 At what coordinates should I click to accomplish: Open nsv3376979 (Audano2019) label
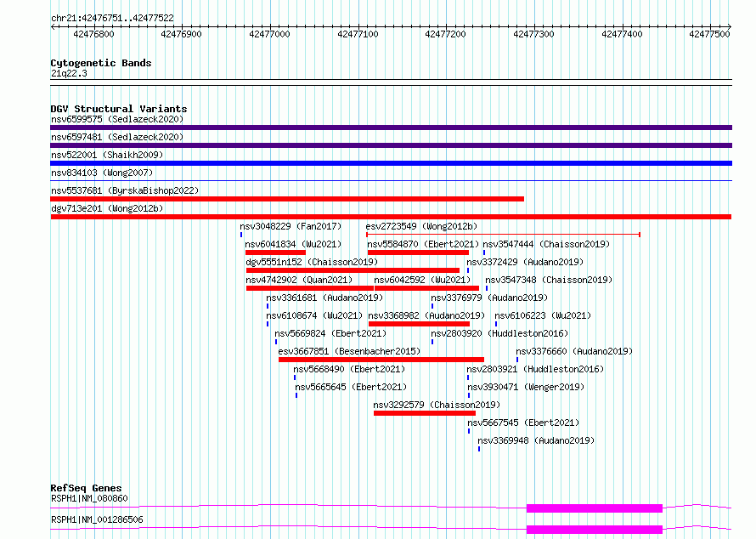click(x=489, y=298)
